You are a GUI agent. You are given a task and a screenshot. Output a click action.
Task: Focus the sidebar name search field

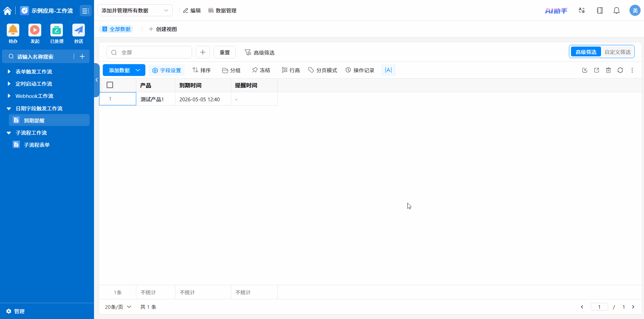point(40,56)
